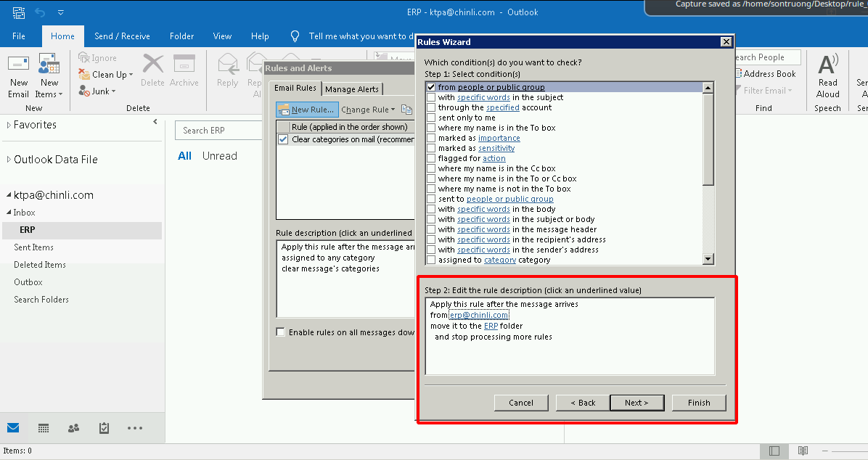
Task: Go Back in the Rules Wizard
Action: coord(583,403)
